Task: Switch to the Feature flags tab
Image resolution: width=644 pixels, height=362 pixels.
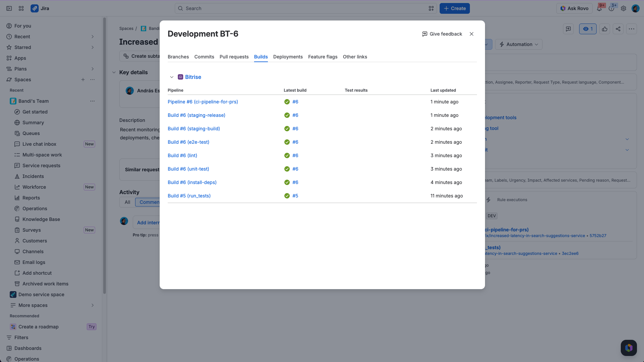Action: (x=323, y=57)
